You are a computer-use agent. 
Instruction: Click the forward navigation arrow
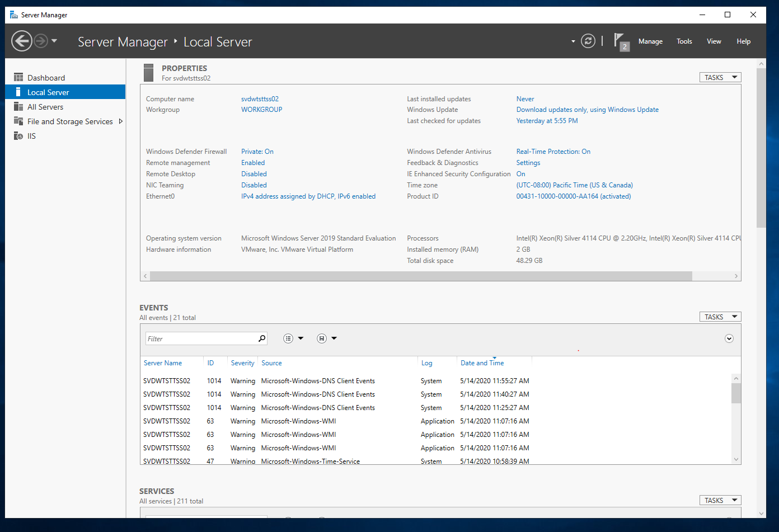pos(41,41)
